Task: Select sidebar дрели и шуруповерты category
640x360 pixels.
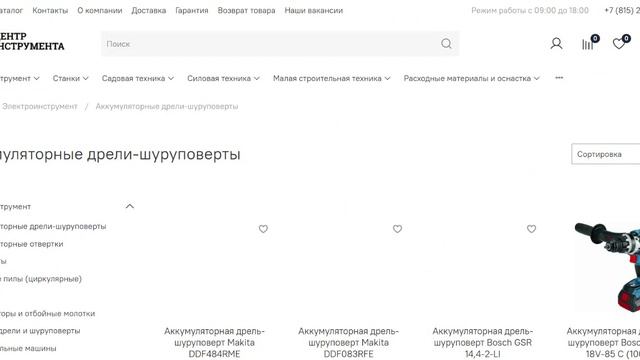Action: (x=40, y=331)
